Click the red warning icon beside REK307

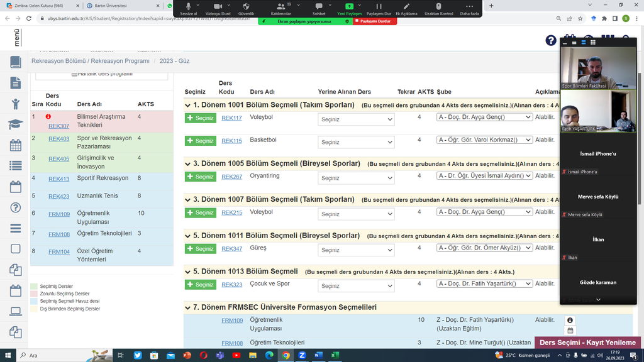coord(48,116)
